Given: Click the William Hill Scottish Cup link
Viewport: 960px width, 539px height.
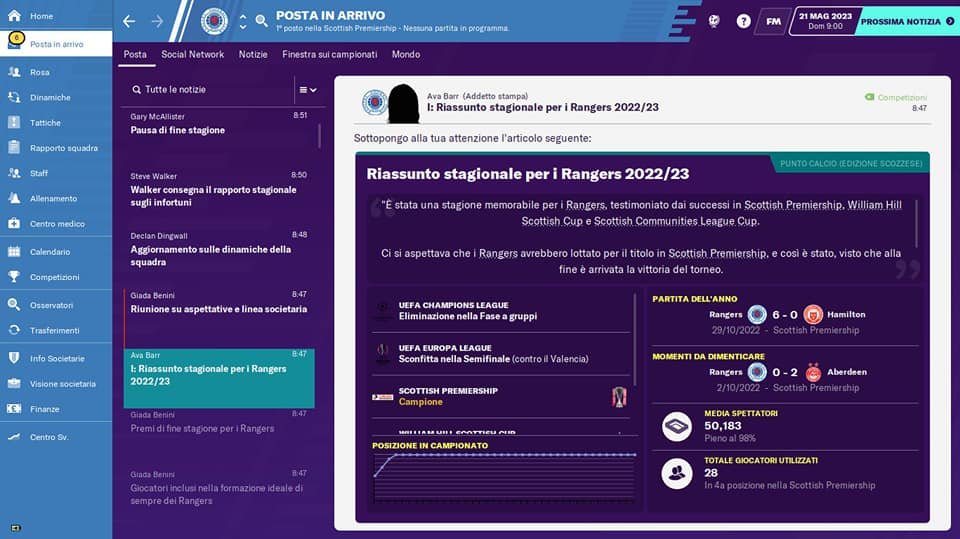Looking at the screenshot, I should pyautogui.click(x=712, y=213).
